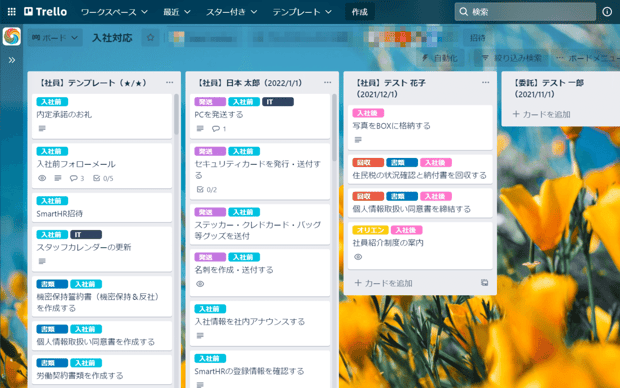The height and width of the screenshot is (388, 620).
Task: Click 発送 label on PCを発送する card
Action: point(210,102)
